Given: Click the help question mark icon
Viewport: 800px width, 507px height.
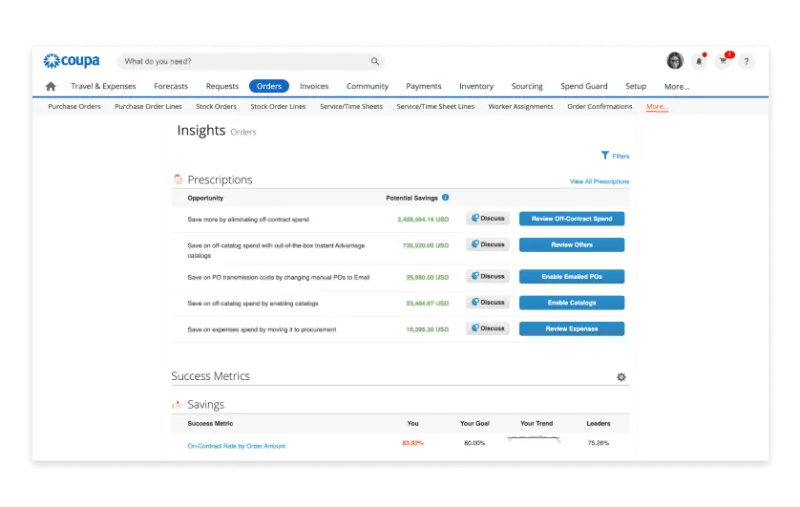Looking at the screenshot, I should tap(746, 61).
